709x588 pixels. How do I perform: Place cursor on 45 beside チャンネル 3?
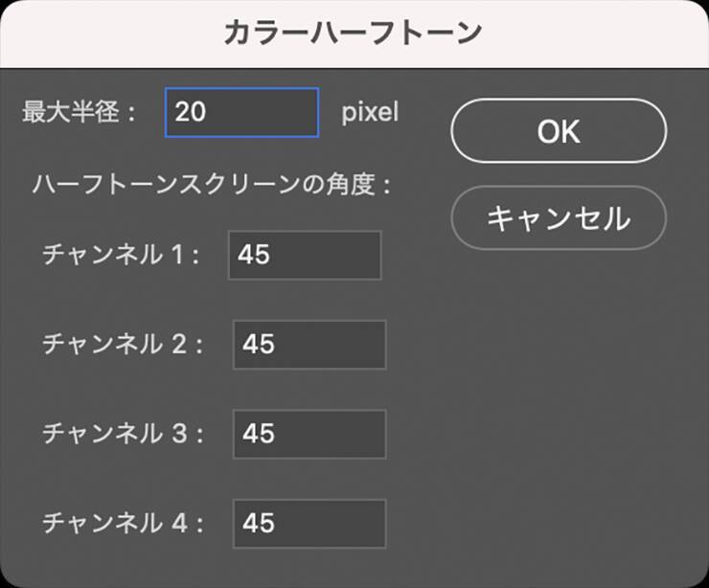click(259, 434)
